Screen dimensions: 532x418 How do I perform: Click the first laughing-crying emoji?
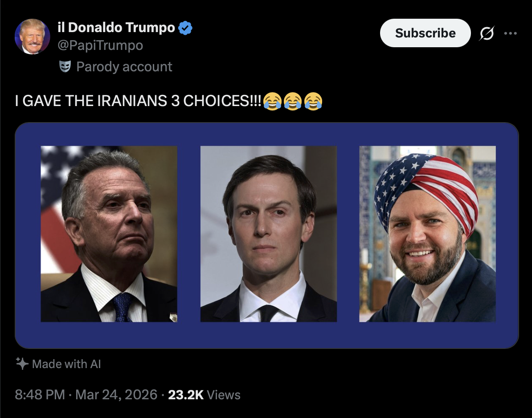[x=272, y=101]
